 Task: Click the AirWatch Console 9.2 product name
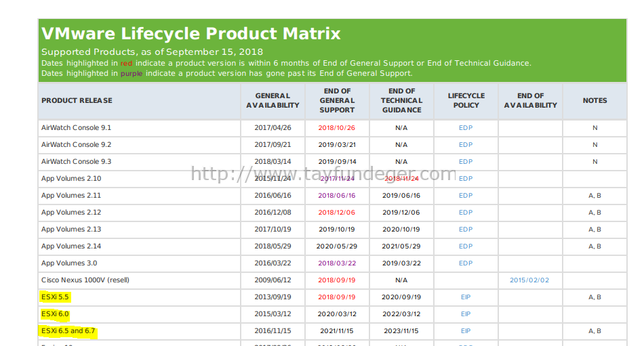(76, 144)
